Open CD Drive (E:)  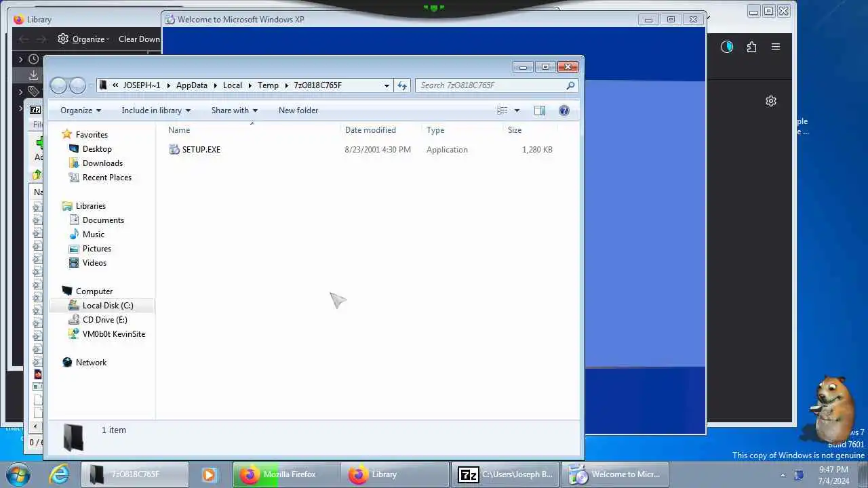104,320
